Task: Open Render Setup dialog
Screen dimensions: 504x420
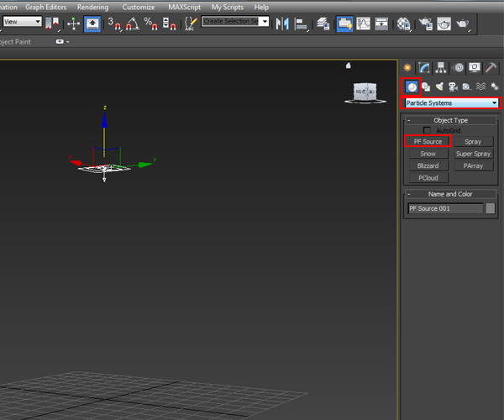Action: pos(426,24)
